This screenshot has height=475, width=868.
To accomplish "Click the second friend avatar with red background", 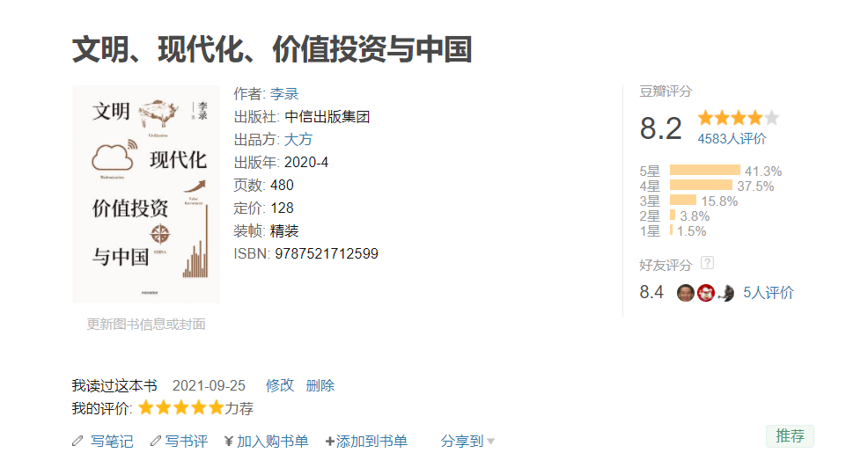I will click(705, 293).
